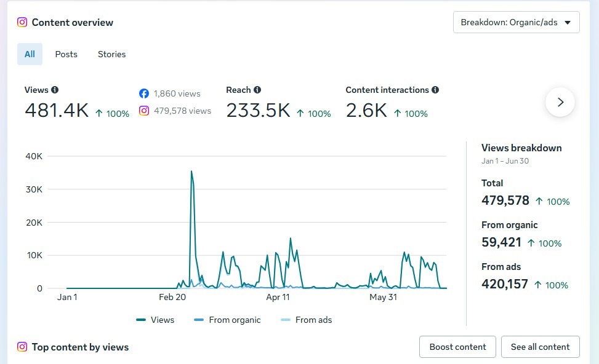
Task: Toggle the Views series in the chart legend
Action: [155, 320]
